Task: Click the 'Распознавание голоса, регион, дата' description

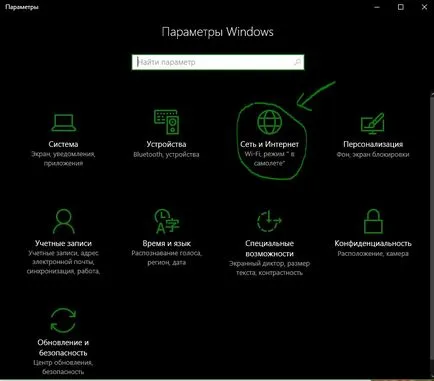Action: (166, 258)
